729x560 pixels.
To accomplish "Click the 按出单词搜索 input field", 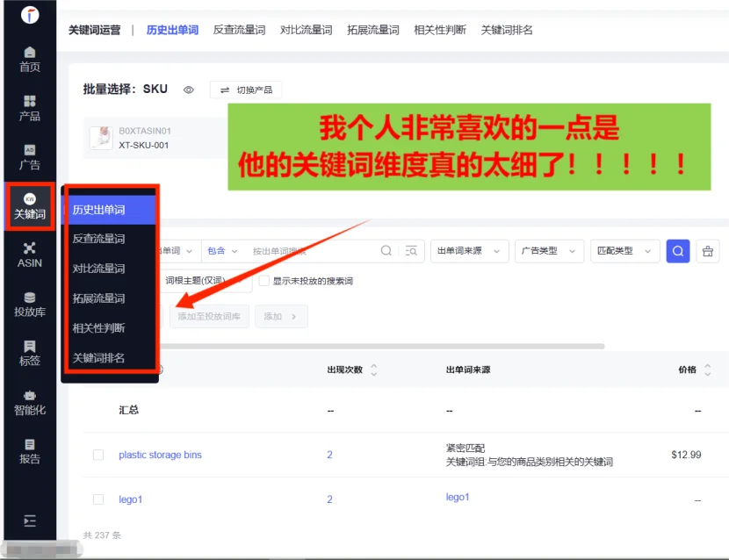I will click(x=312, y=251).
